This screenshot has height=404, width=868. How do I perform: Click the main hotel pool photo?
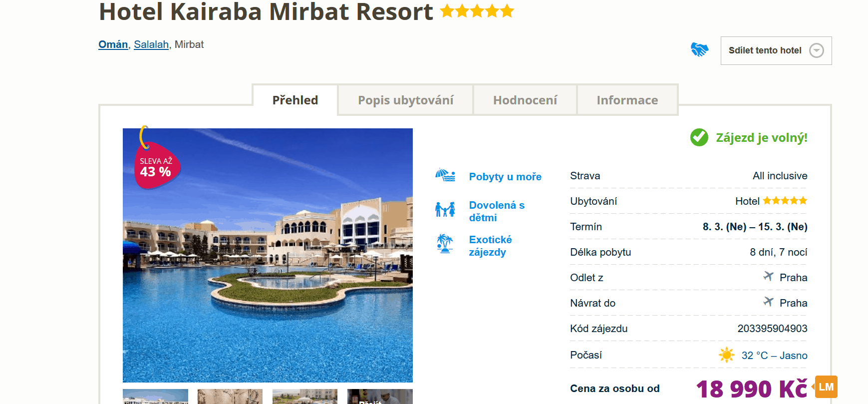(268, 255)
